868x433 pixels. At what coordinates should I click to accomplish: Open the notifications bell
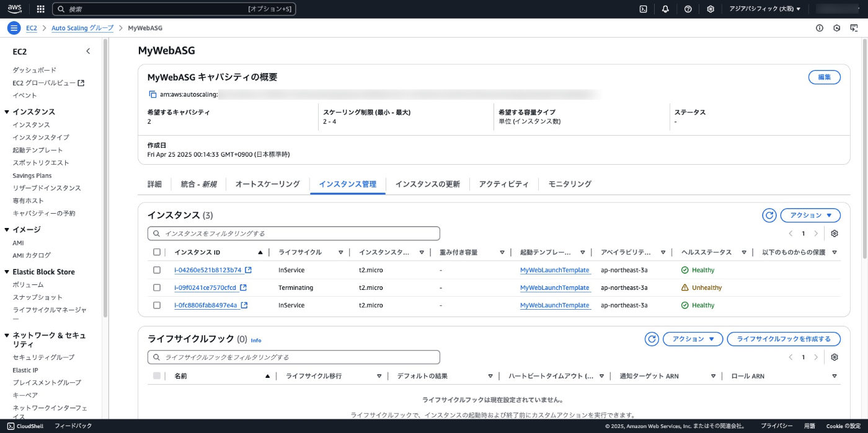(x=665, y=9)
